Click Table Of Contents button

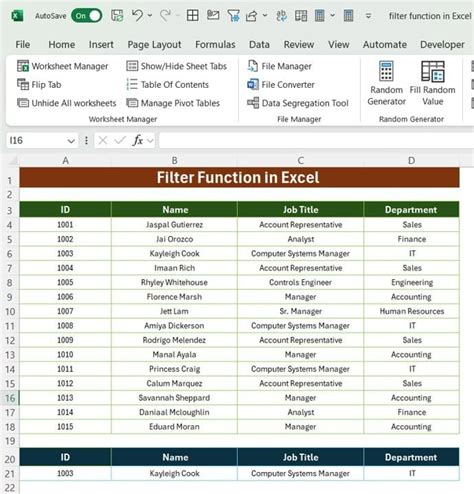coord(168,85)
